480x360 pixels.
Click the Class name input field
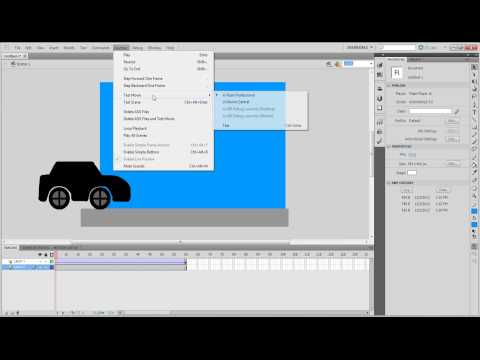[430, 111]
